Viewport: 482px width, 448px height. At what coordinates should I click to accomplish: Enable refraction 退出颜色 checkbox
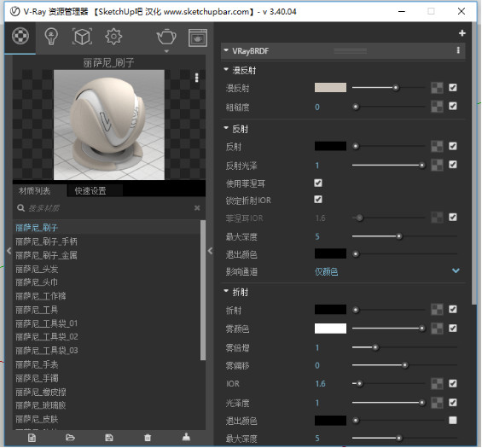pos(453,421)
